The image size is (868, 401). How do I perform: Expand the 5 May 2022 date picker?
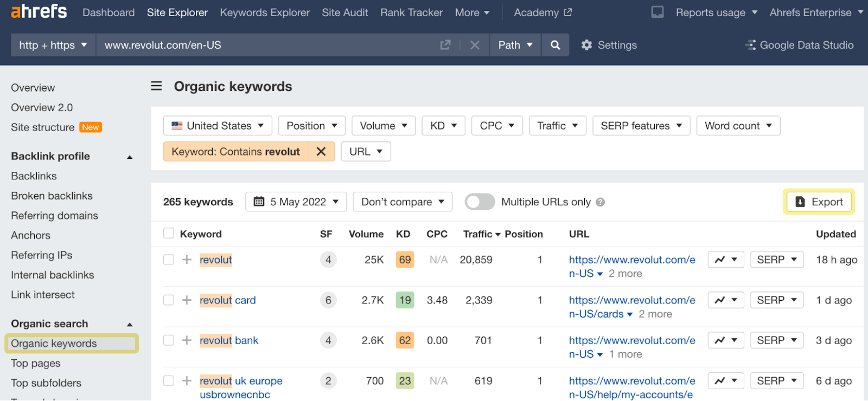click(296, 202)
